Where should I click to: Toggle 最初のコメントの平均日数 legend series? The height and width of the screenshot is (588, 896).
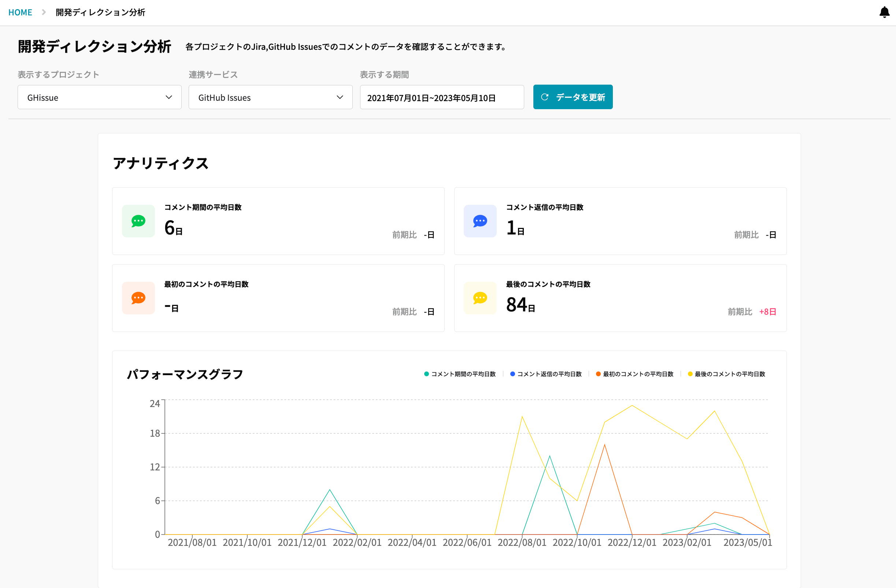click(634, 374)
